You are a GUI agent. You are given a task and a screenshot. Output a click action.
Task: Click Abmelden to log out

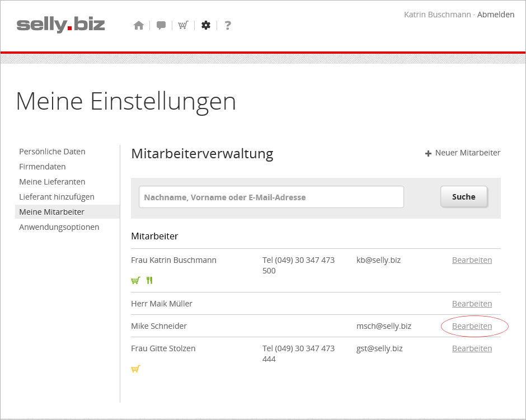click(495, 15)
